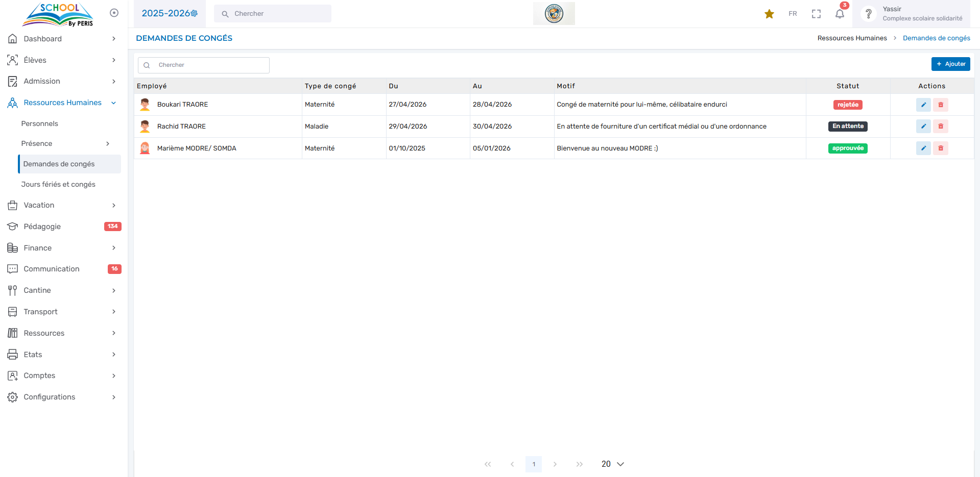
Task: Toggle the sidebar collapse circle button
Action: pos(114,13)
